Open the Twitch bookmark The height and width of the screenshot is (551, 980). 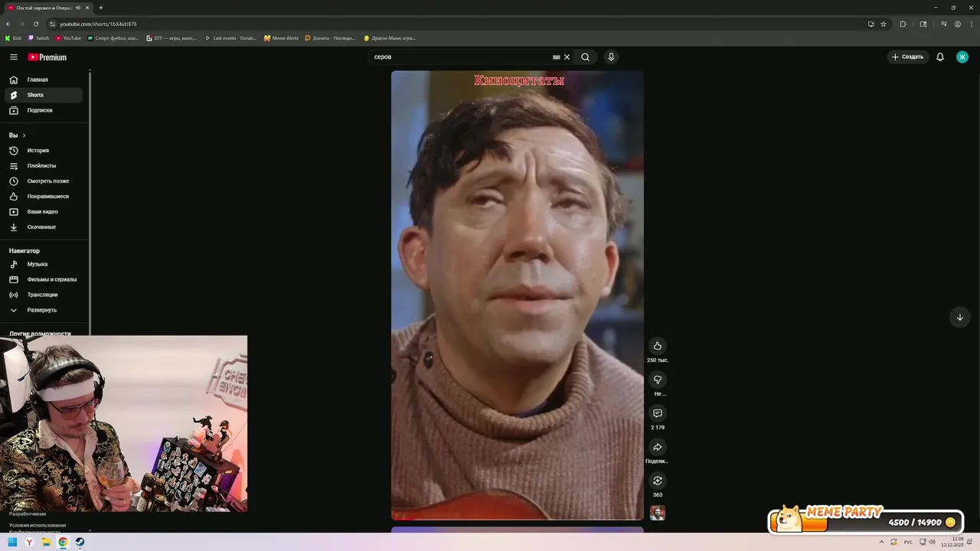[x=38, y=37]
